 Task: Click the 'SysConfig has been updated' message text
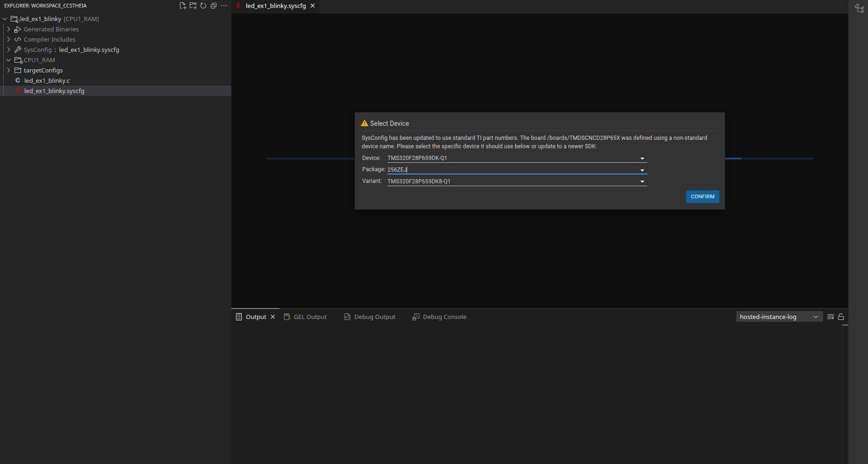pyautogui.click(x=534, y=142)
